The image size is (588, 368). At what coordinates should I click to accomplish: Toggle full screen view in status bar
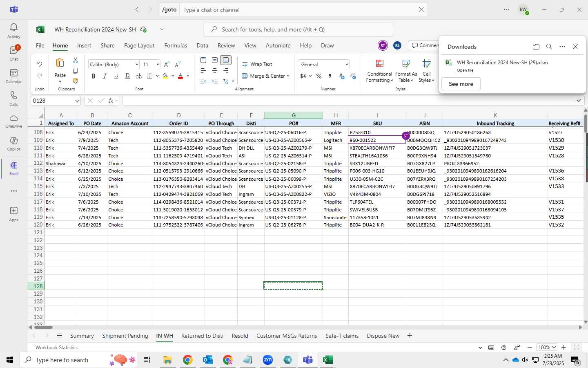coord(577,347)
